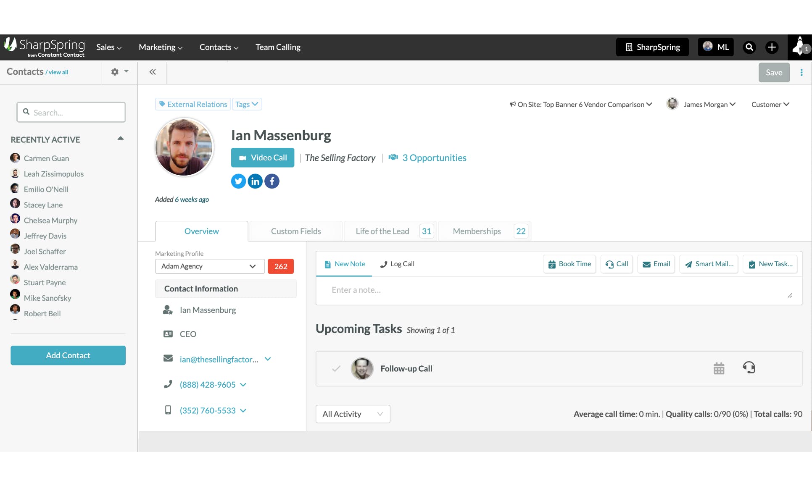The width and height of the screenshot is (812, 504).
Task: Open Ian's Facebook profile icon
Action: 272,181
